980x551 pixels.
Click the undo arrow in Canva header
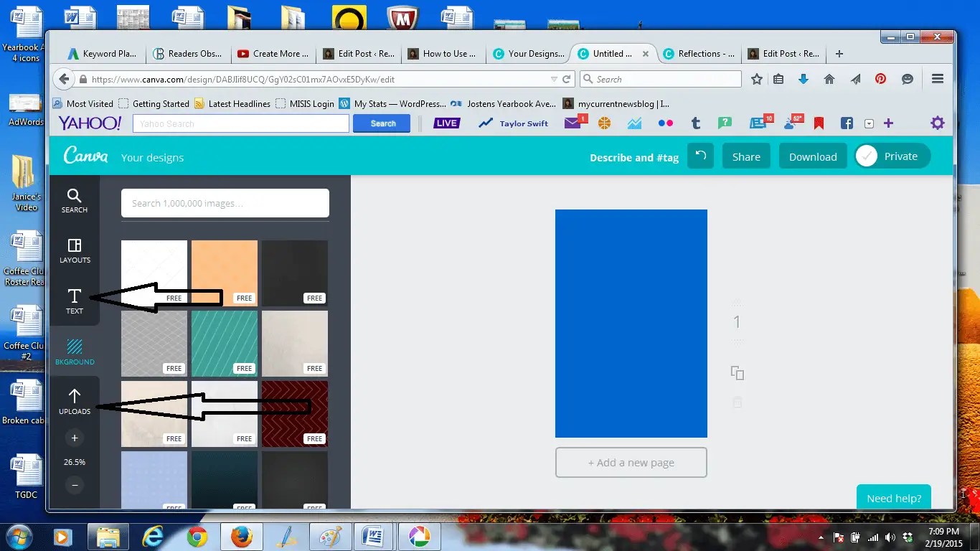point(701,156)
